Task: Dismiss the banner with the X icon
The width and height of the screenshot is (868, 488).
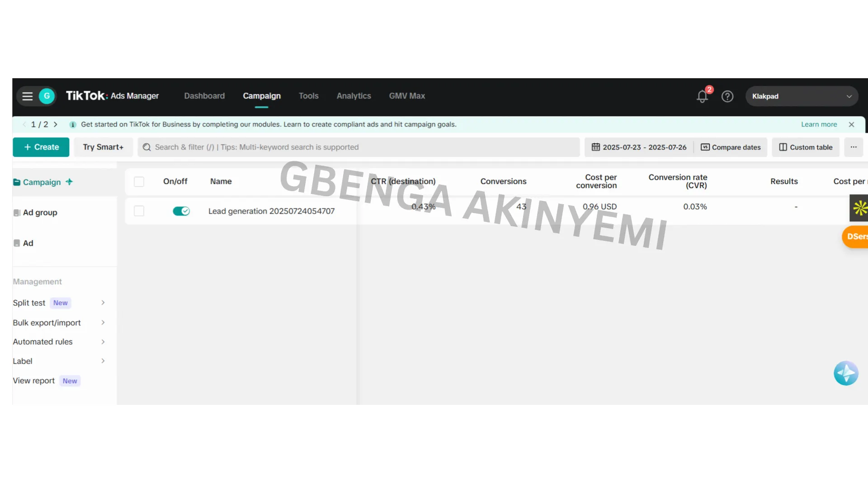Action: [851, 125]
